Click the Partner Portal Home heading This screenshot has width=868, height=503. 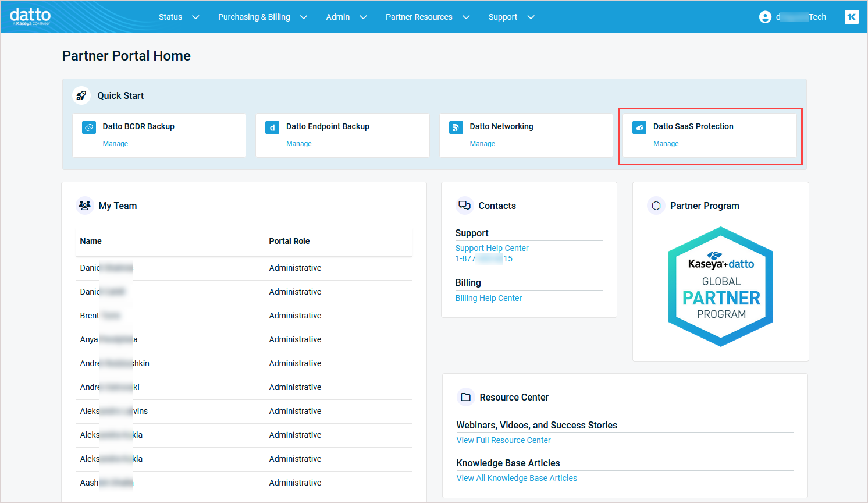[126, 56]
